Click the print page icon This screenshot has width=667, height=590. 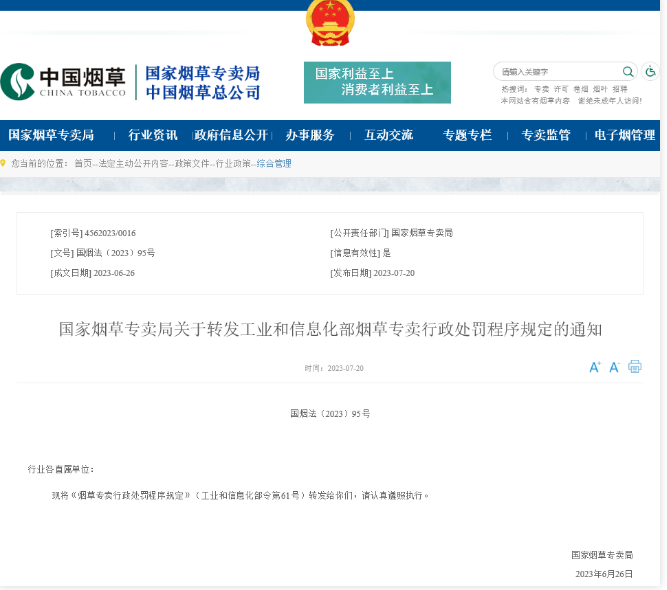(x=635, y=367)
